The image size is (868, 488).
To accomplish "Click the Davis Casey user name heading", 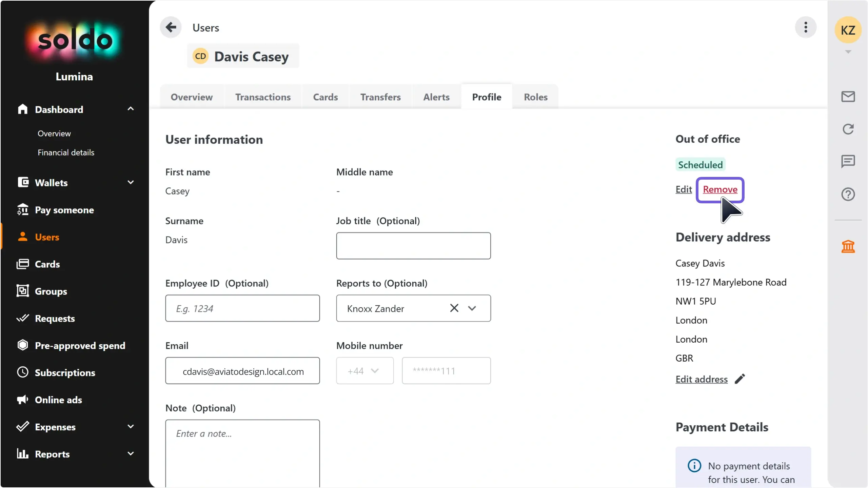I will coord(252,57).
